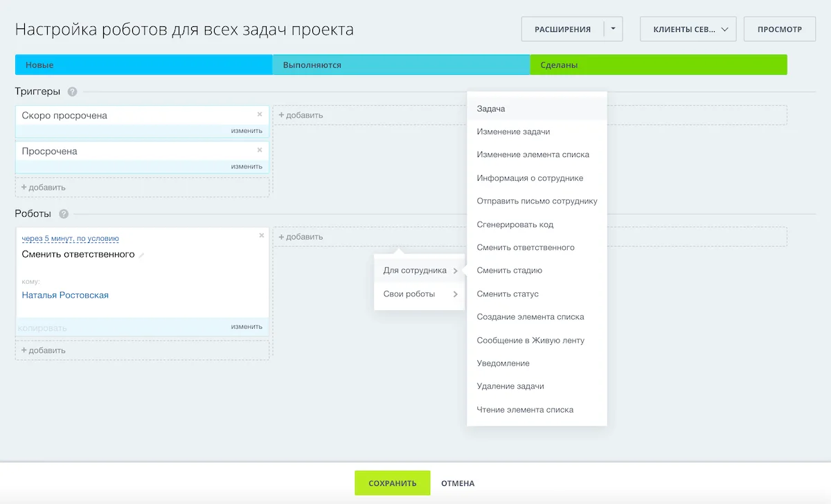Open the Расширения dropdown arrow

click(x=613, y=29)
